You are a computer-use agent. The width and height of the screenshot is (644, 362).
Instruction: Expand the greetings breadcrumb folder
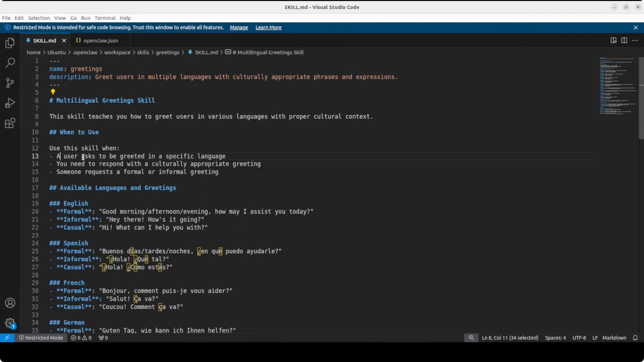[x=167, y=52]
